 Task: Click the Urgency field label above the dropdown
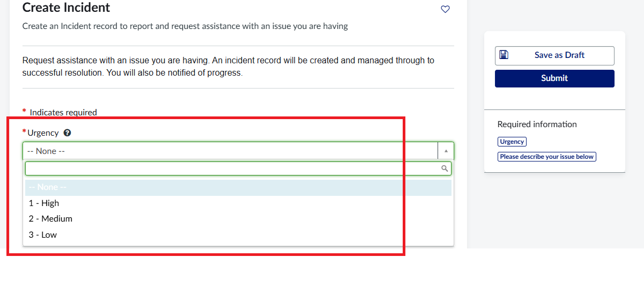[x=43, y=133]
